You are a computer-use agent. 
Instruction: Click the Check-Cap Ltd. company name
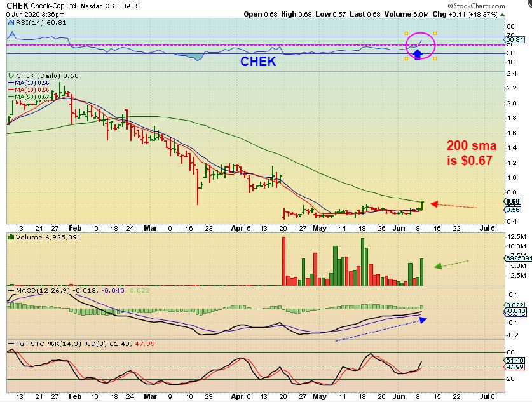point(54,6)
